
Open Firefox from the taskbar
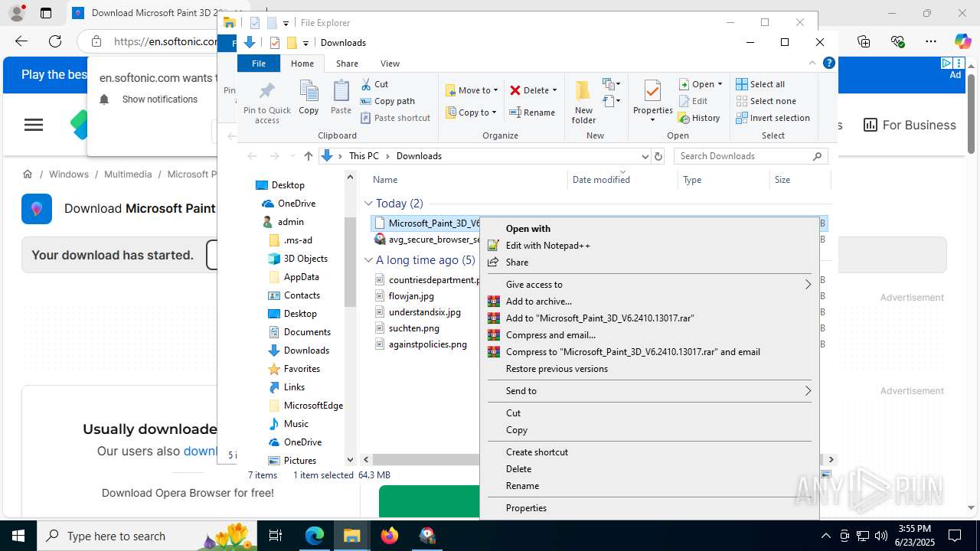pos(390,536)
